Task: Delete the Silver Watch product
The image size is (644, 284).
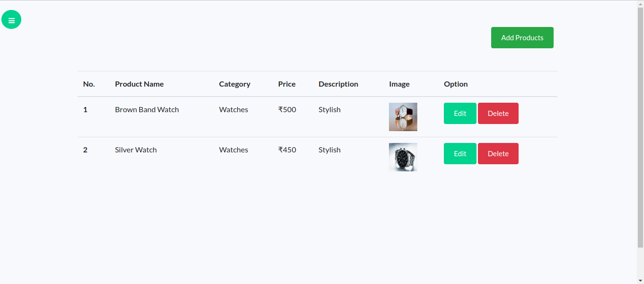Action: pyautogui.click(x=498, y=153)
